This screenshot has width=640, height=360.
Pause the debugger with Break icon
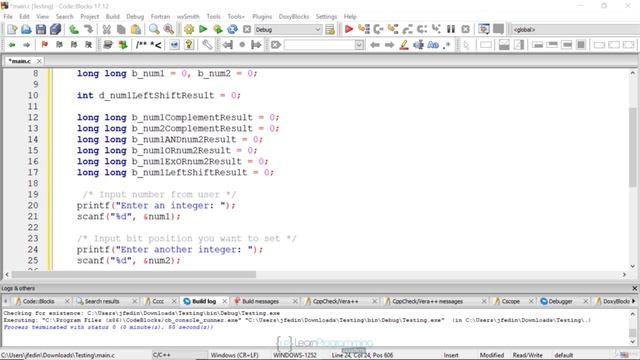(451, 29)
